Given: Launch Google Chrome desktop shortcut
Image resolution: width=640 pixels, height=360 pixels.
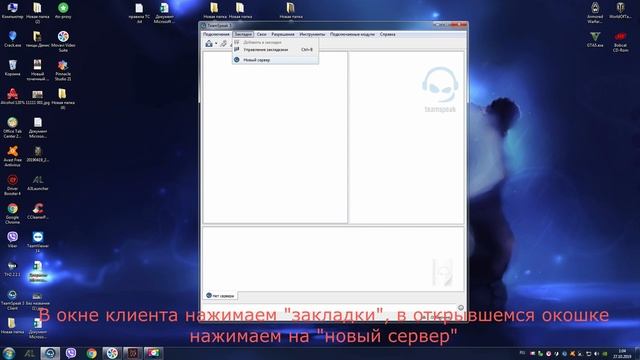Looking at the screenshot, I should click(12, 213).
